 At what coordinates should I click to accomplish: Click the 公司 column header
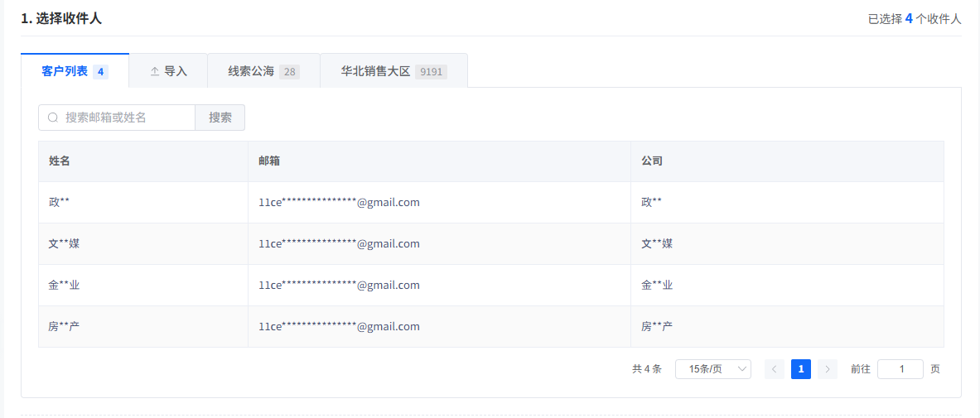652,161
